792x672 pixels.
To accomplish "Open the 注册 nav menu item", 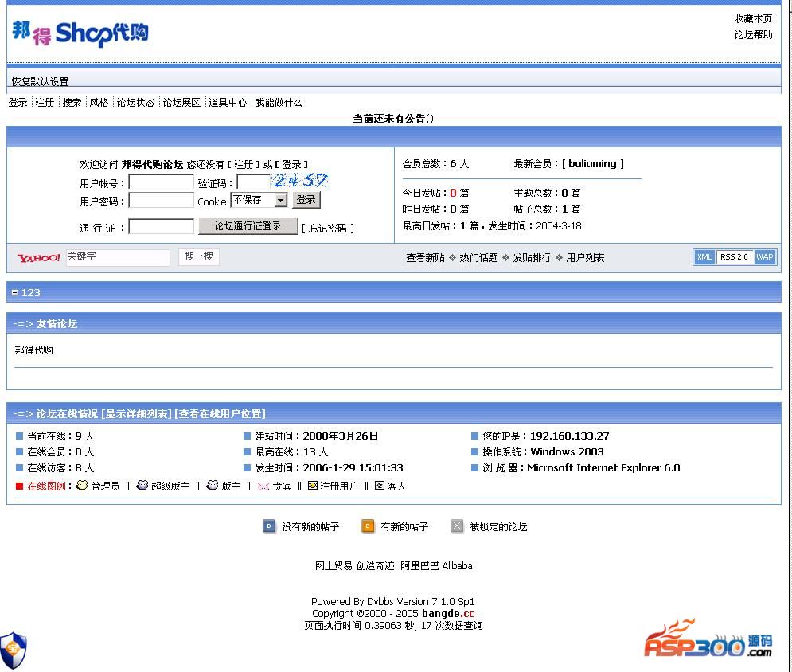I will pyautogui.click(x=45, y=103).
